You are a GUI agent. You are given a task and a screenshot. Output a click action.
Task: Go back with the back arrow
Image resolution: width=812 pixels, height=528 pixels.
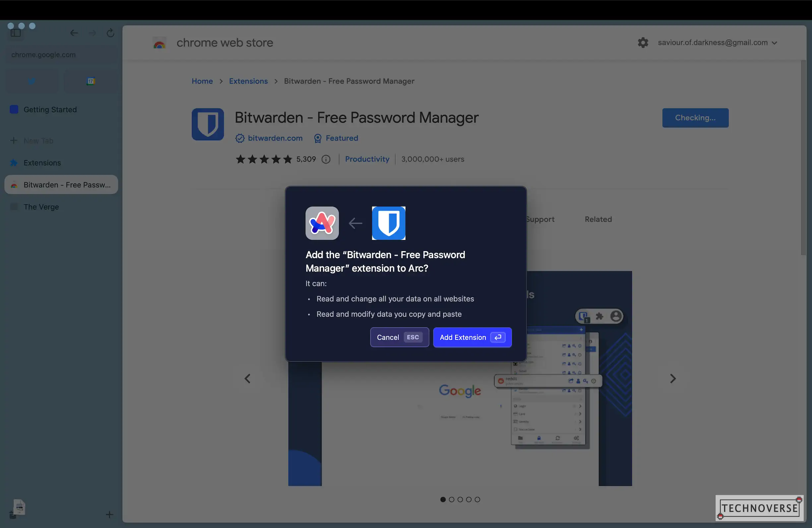74,33
